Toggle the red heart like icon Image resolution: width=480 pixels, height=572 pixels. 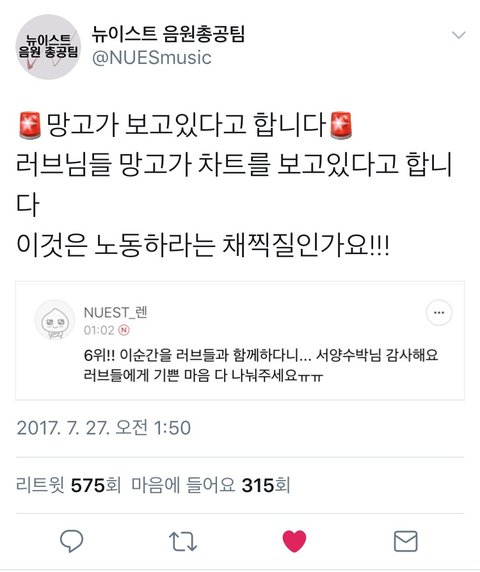pyautogui.click(x=294, y=541)
